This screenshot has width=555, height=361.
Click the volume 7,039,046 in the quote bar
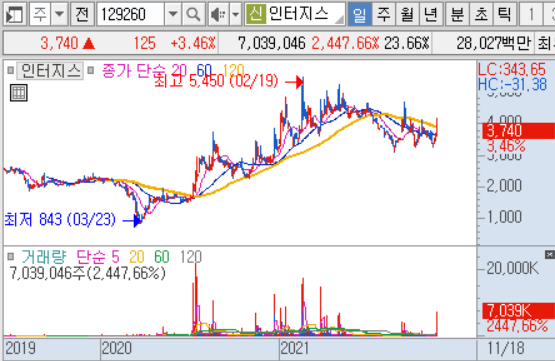pos(271,43)
